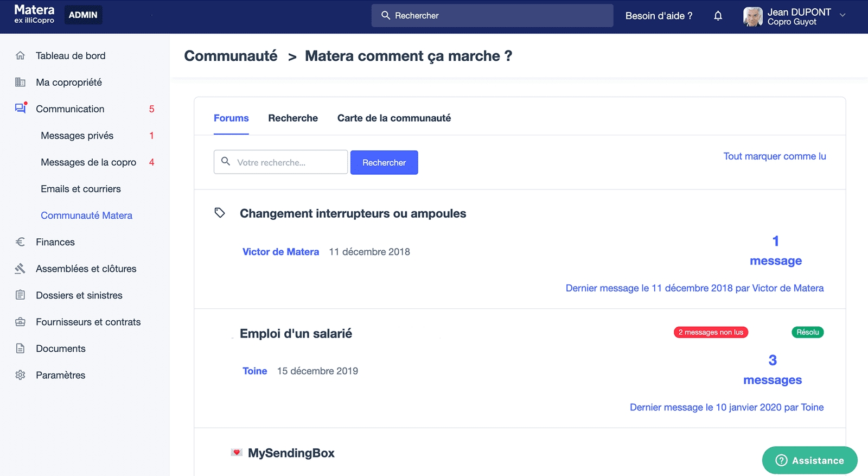
Task: Click the date 11 décembre 2018
Action: 369,251
